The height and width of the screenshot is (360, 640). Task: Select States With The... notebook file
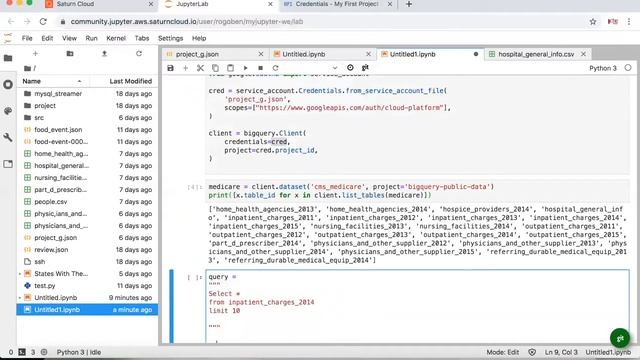(87, 273)
